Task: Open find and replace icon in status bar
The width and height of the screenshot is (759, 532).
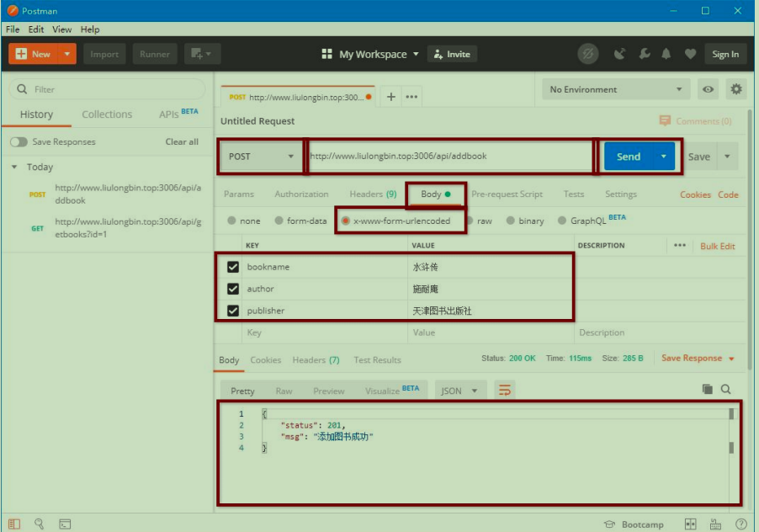Action: click(x=40, y=524)
